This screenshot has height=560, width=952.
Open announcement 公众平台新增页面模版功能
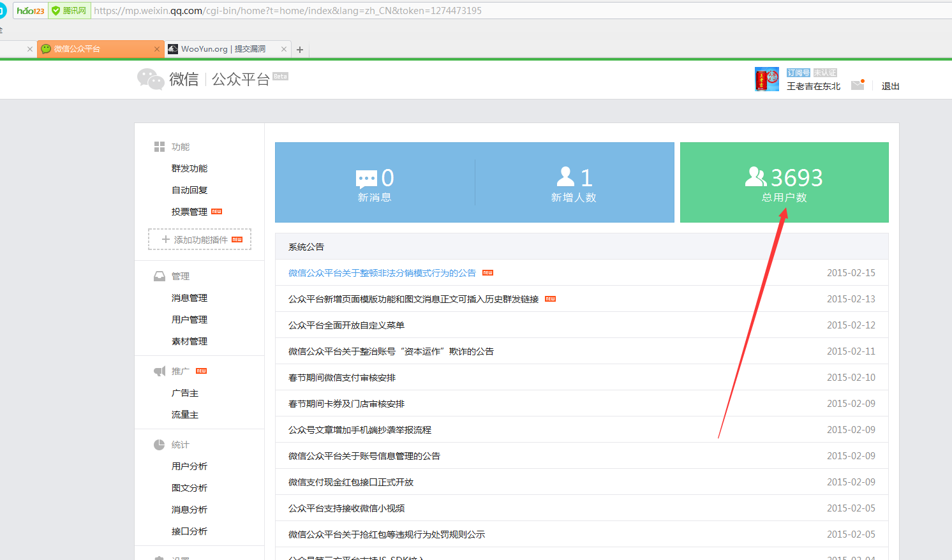pyautogui.click(x=413, y=299)
